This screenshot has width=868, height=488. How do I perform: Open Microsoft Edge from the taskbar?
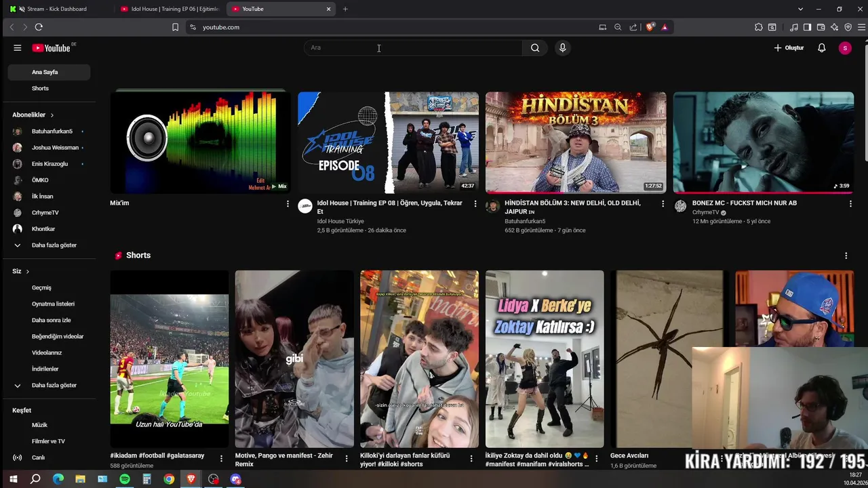(x=58, y=479)
